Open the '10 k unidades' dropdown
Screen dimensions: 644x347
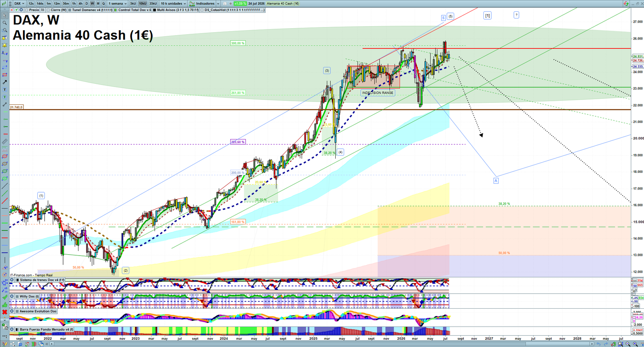pyautogui.click(x=173, y=3)
